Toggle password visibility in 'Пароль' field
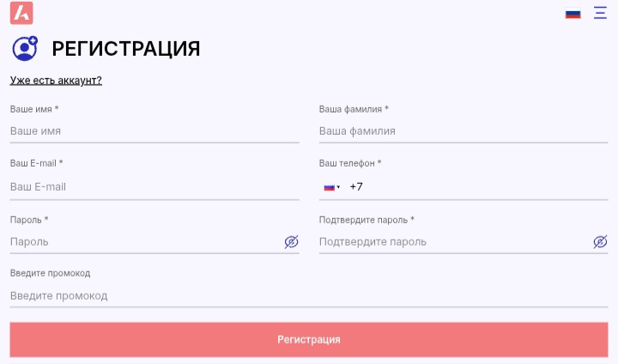 291,242
